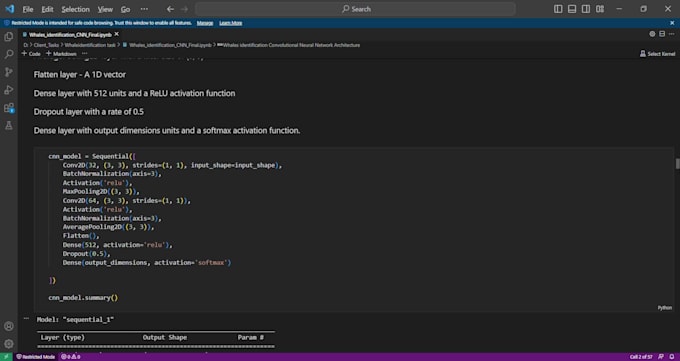Open cell output actions ellipsis beside Model output
This screenshot has width=680, height=361.
26,318
